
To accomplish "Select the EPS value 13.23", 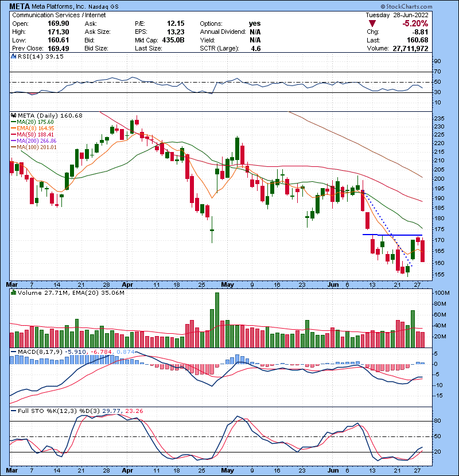I will click(176, 32).
